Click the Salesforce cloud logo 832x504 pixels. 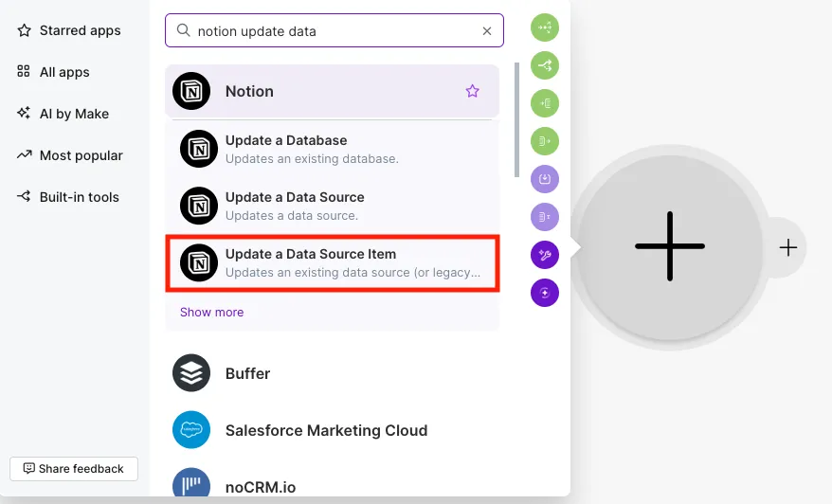click(191, 430)
